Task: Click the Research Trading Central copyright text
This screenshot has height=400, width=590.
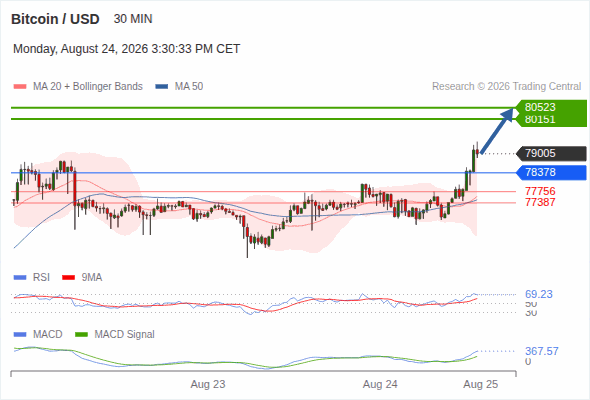Action: pos(506,87)
